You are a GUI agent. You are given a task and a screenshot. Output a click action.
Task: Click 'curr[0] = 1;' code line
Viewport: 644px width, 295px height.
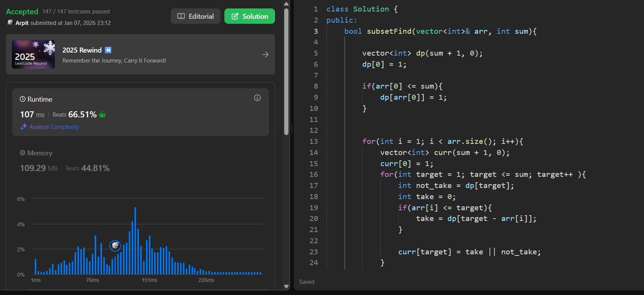pos(407,163)
